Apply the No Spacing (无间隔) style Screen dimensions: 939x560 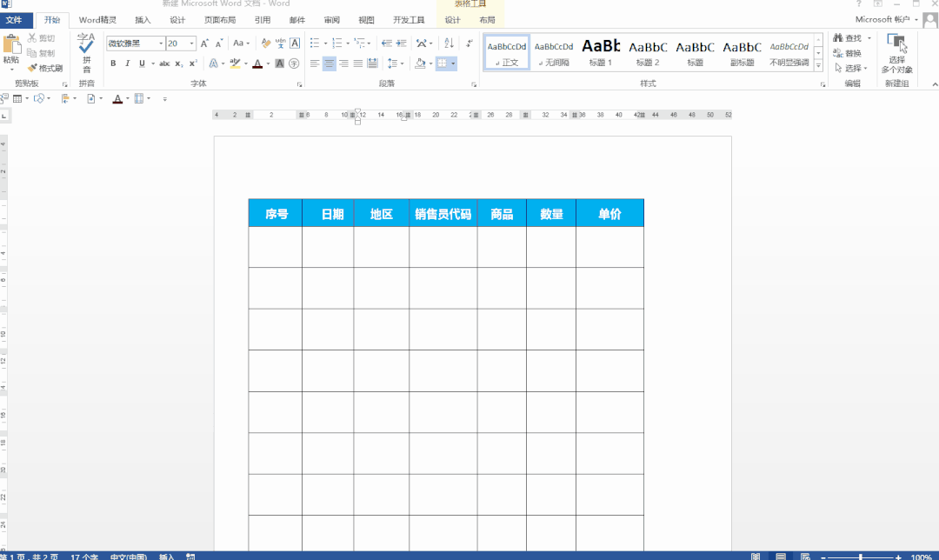(554, 52)
